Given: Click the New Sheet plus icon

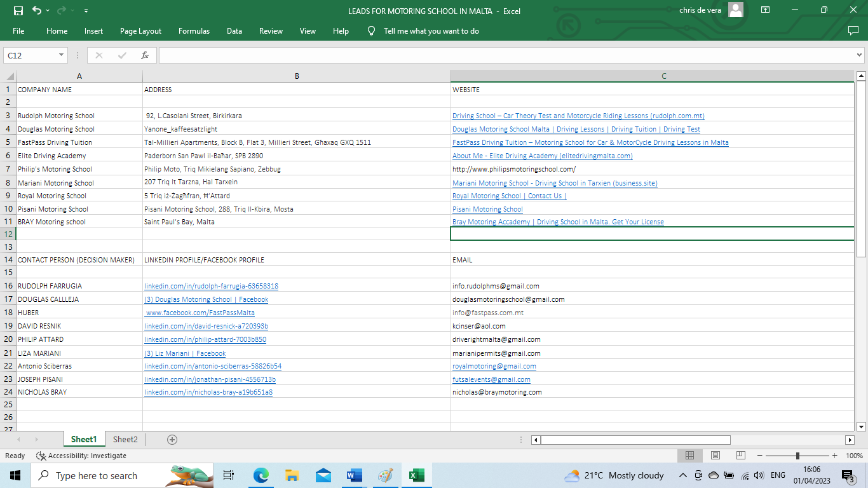Looking at the screenshot, I should (172, 440).
